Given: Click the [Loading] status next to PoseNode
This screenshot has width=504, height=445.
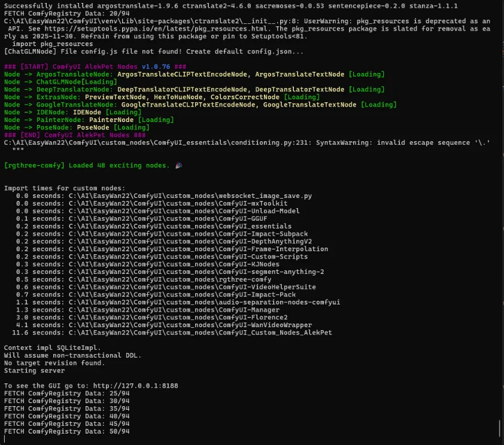Looking at the screenshot, I should (x=131, y=127).
